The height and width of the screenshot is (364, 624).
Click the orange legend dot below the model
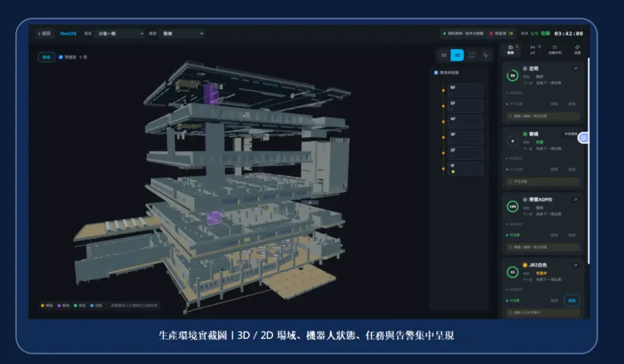[43, 305]
